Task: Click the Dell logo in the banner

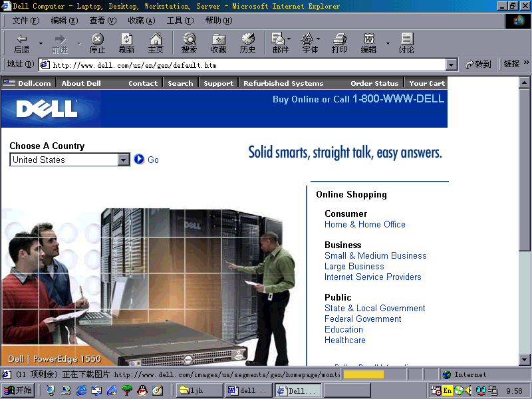Action: 47,109
